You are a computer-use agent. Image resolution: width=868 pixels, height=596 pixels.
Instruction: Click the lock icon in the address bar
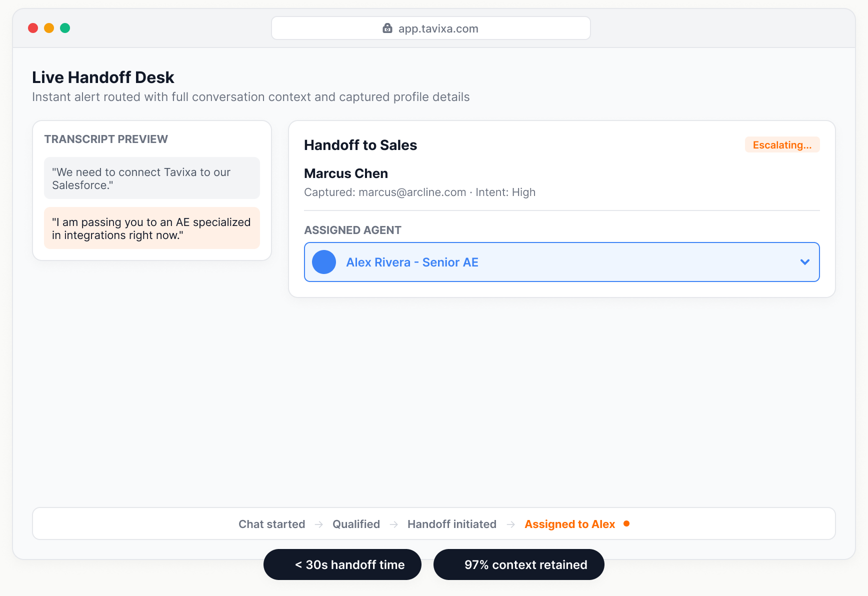point(387,28)
